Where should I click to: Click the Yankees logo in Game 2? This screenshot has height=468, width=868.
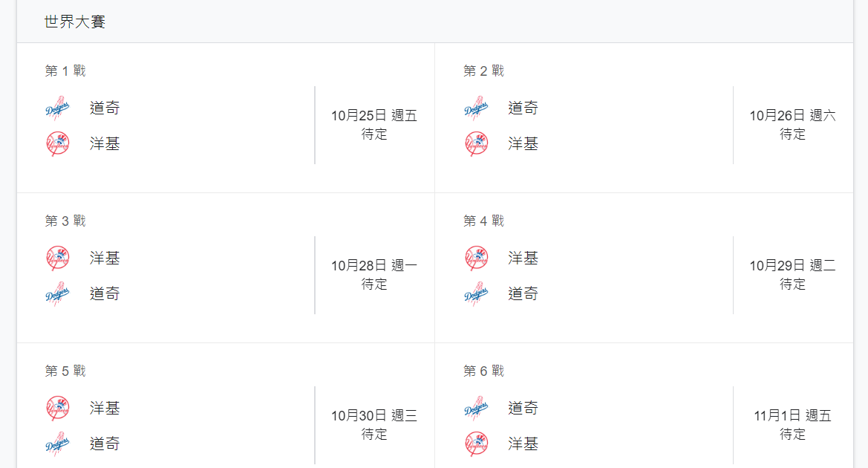[476, 143]
